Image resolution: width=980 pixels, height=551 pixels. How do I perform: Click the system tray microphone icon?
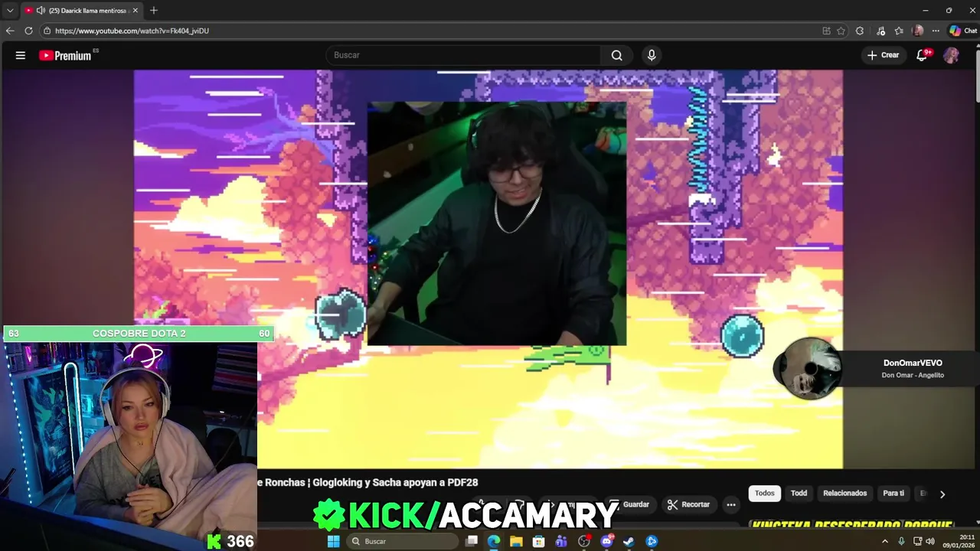pyautogui.click(x=902, y=541)
